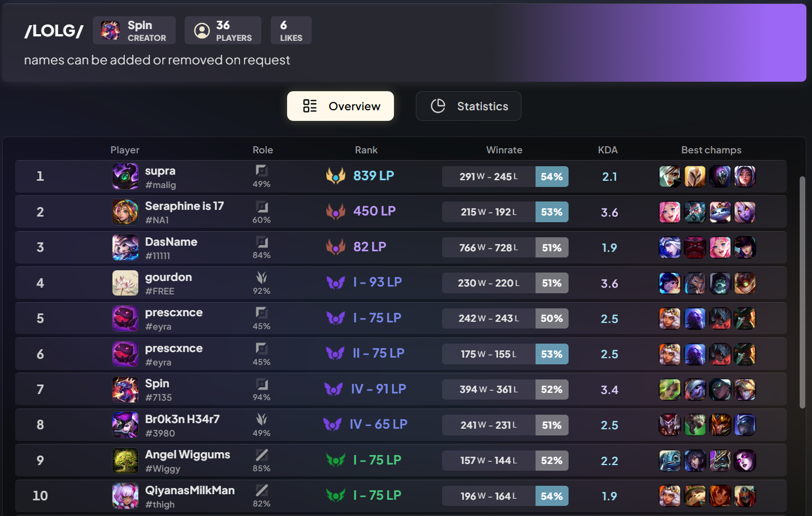
Task: Click gourdon's lotus avatar
Action: coord(125,283)
